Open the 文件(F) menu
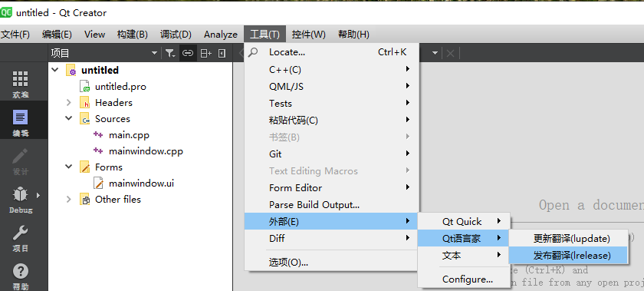Screen dimensions: 644x291 15,35
